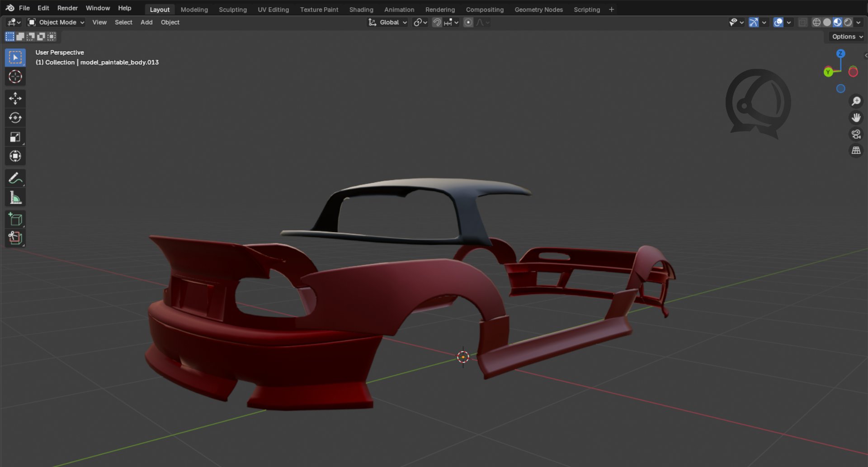This screenshot has height=467, width=868.
Task: Toggle snapping with the magnet icon
Action: pyautogui.click(x=437, y=22)
